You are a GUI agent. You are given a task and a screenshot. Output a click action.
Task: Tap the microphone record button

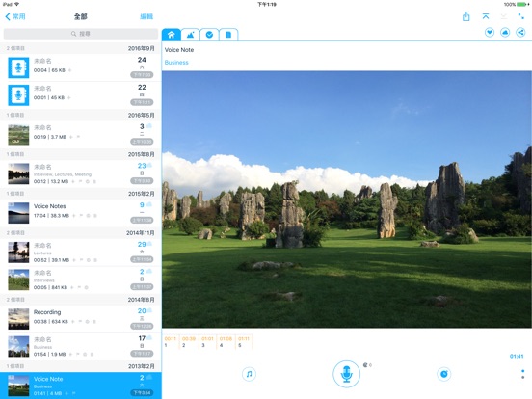click(346, 374)
